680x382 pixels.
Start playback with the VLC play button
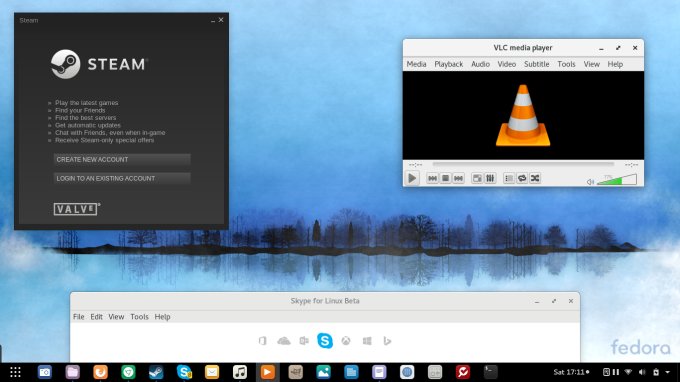(412, 178)
